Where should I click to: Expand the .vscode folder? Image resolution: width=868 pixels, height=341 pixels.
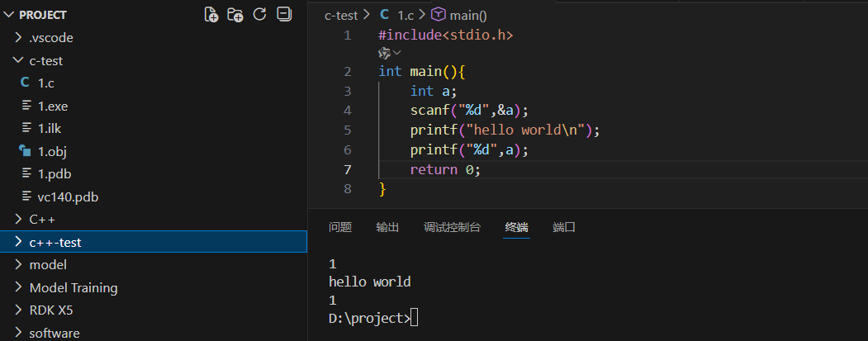[x=51, y=37]
